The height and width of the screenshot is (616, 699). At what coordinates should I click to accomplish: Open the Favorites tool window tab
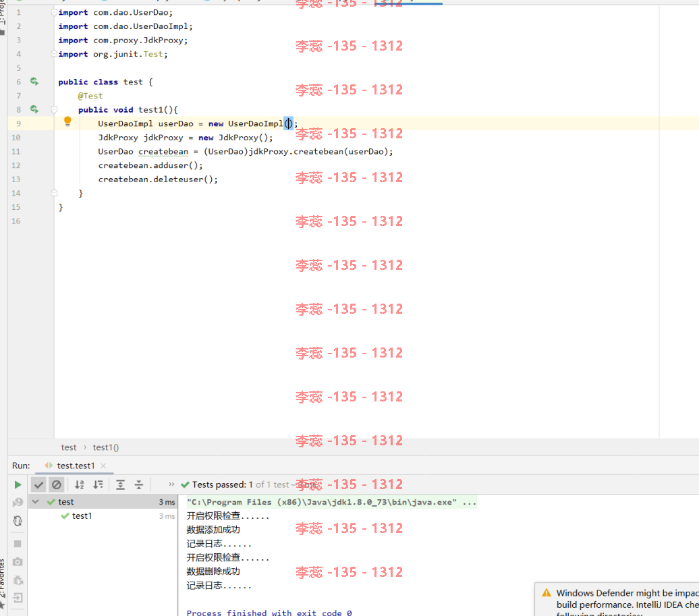click(3, 578)
